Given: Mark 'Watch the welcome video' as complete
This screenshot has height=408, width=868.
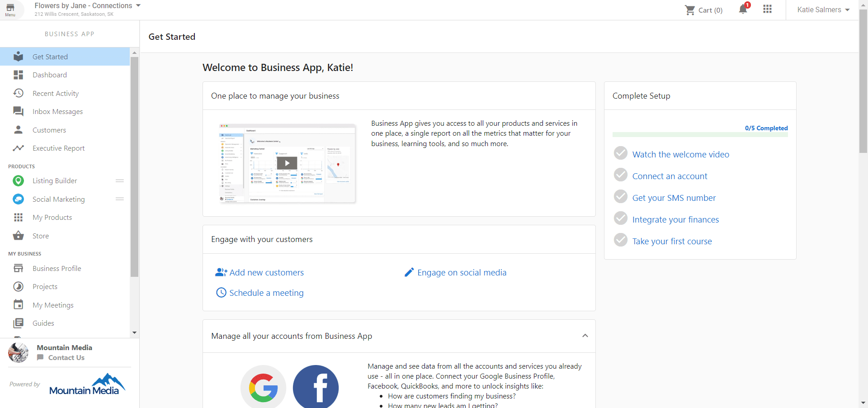Looking at the screenshot, I should (620, 153).
